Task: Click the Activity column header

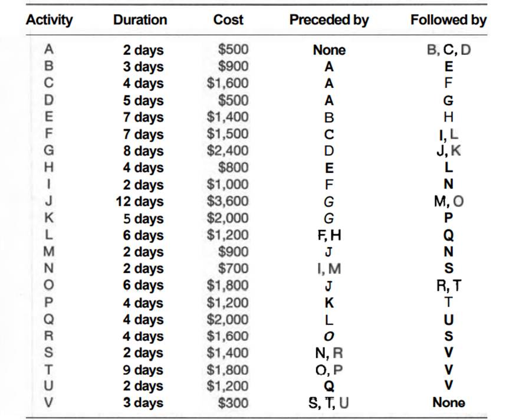Action: pyautogui.click(x=49, y=20)
